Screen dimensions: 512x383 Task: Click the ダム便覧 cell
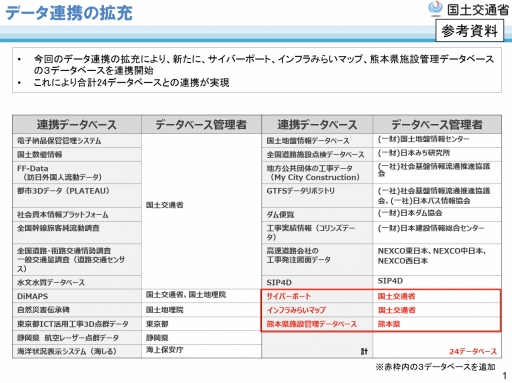pos(317,215)
